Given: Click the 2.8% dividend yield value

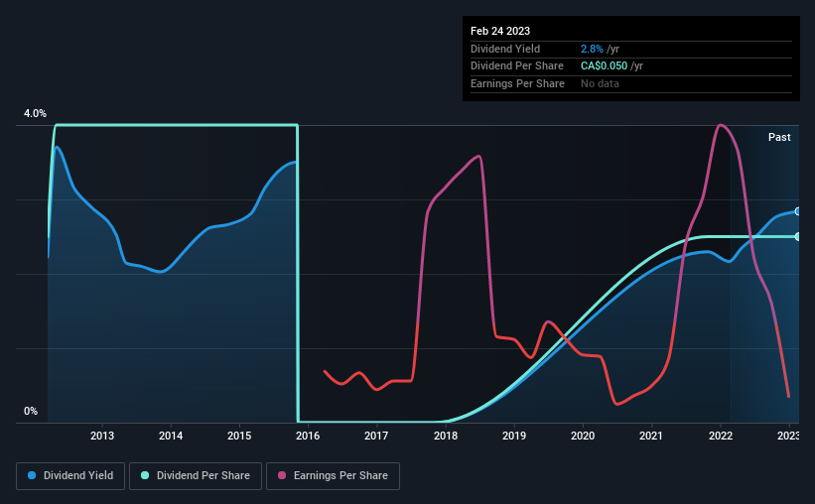Looking at the screenshot, I should pyautogui.click(x=592, y=49).
